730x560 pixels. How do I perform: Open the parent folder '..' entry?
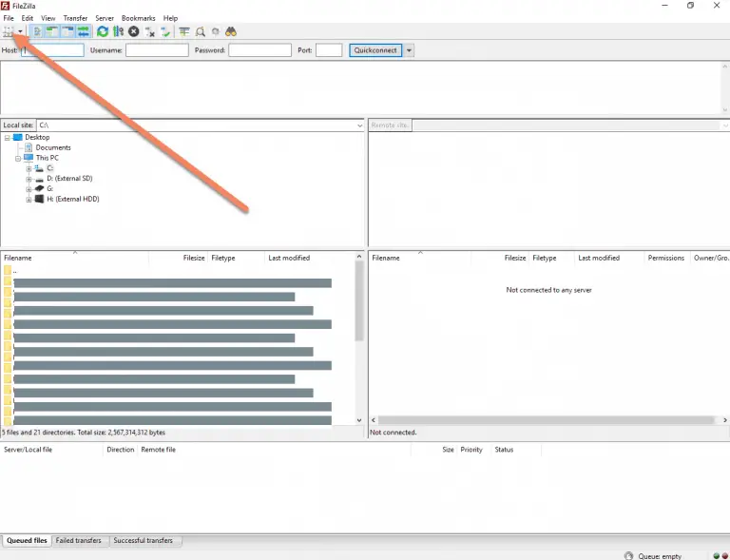[15, 270]
